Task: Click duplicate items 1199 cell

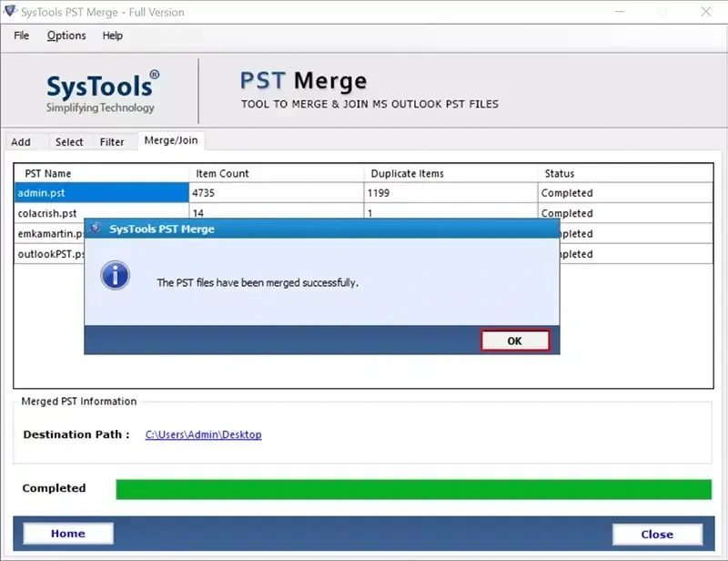Action: coord(450,193)
